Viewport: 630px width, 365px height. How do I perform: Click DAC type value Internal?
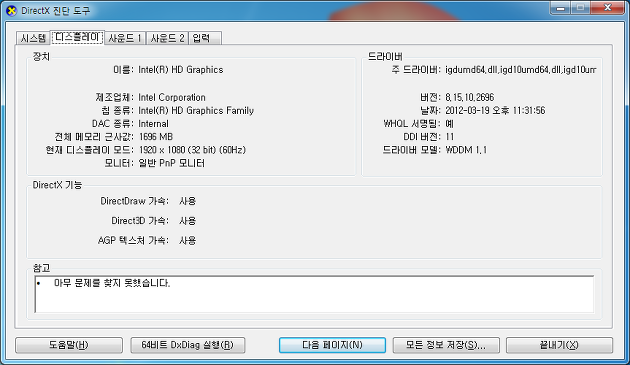153,124
